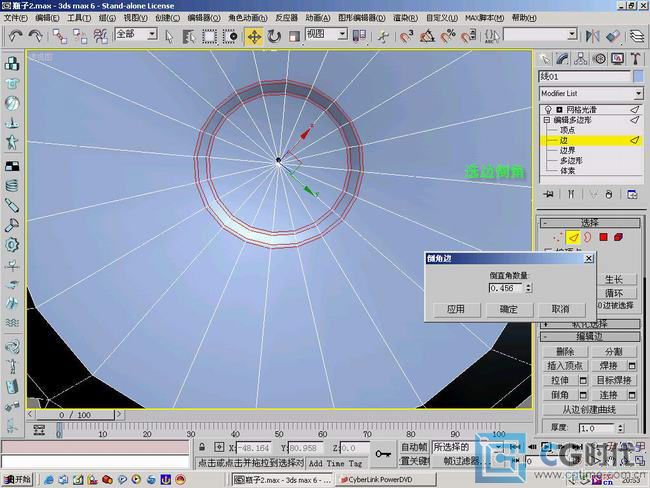
Task: Click the 插入顶点 button
Action: tap(565, 366)
